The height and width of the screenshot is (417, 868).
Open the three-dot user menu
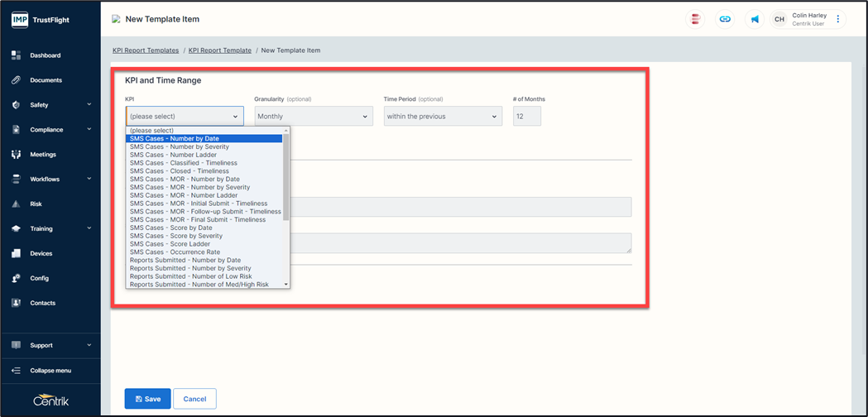click(x=837, y=19)
